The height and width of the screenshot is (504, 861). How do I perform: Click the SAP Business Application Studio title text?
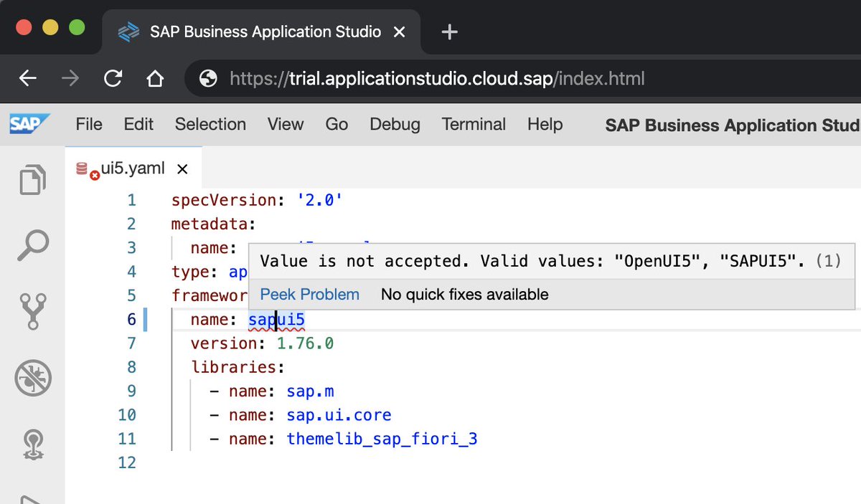(733, 125)
